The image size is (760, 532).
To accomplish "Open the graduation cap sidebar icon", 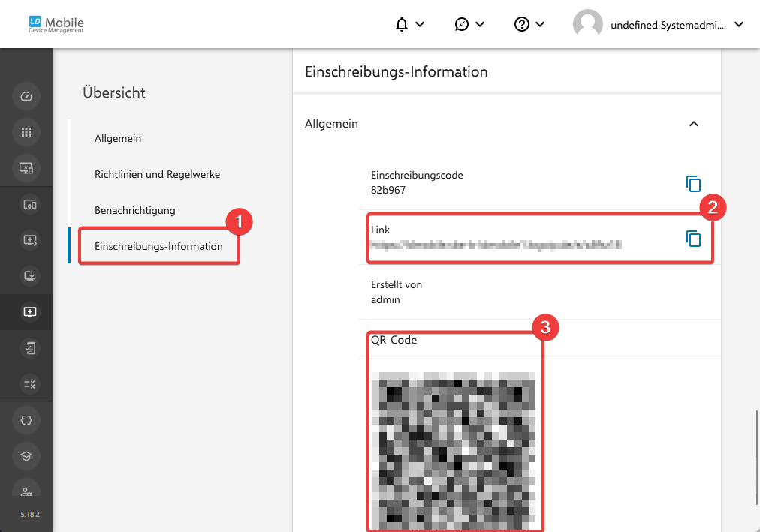I will (26, 456).
